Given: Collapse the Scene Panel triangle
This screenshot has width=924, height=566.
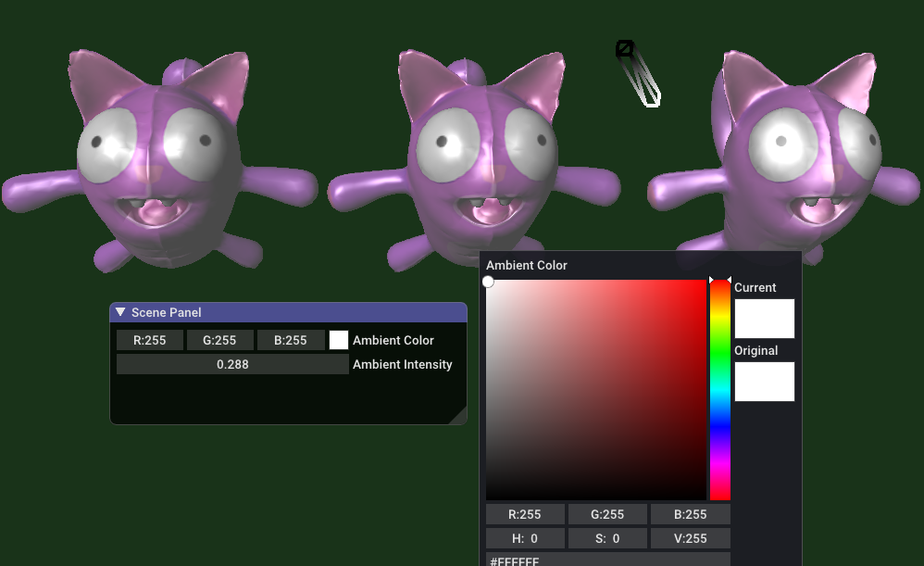Looking at the screenshot, I should click(120, 312).
